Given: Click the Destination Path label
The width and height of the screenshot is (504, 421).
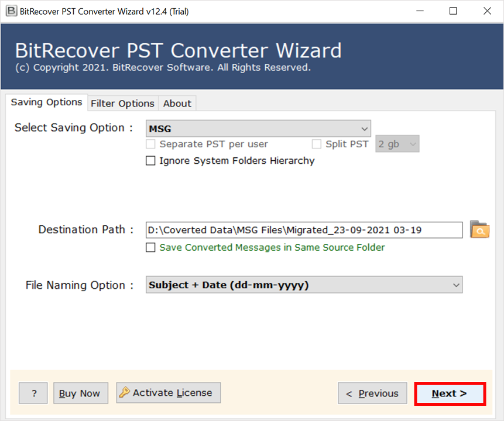Looking at the screenshot, I should click(x=86, y=230).
